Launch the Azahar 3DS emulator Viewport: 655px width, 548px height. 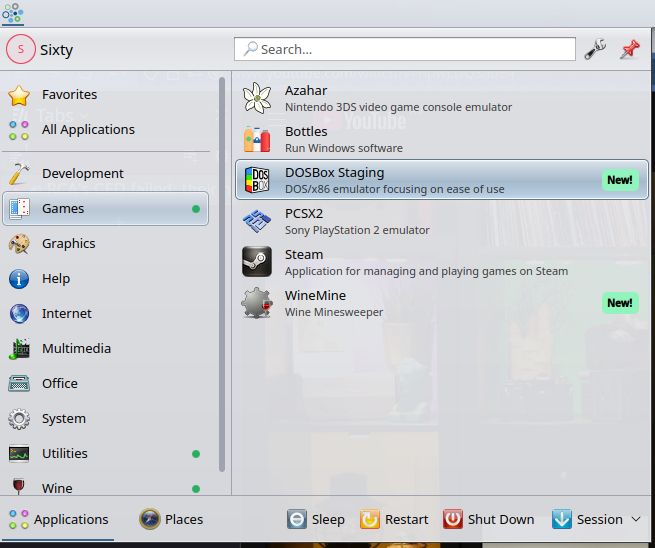click(x=442, y=99)
